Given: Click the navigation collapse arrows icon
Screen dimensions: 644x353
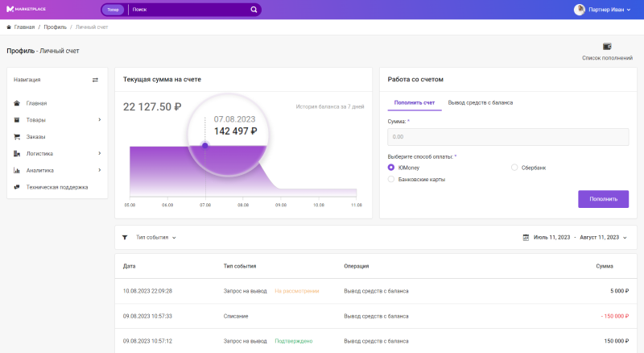Looking at the screenshot, I should (x=95, y=80).
